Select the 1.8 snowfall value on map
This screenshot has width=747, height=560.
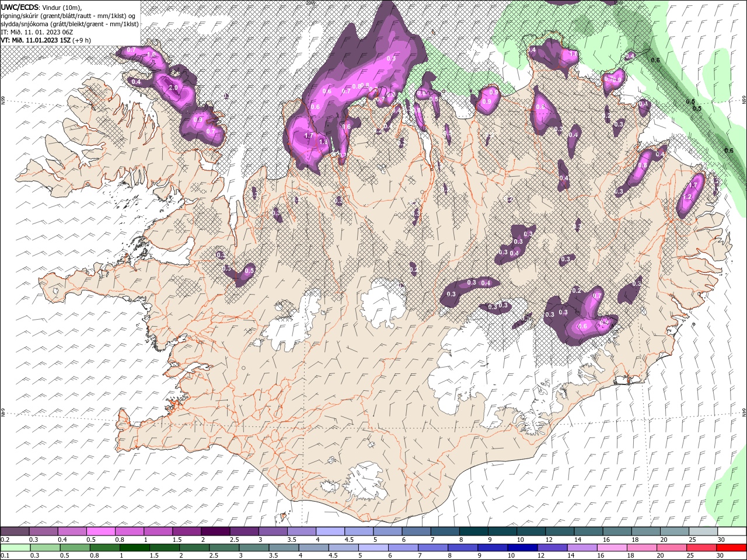click(x=324, y=141)
